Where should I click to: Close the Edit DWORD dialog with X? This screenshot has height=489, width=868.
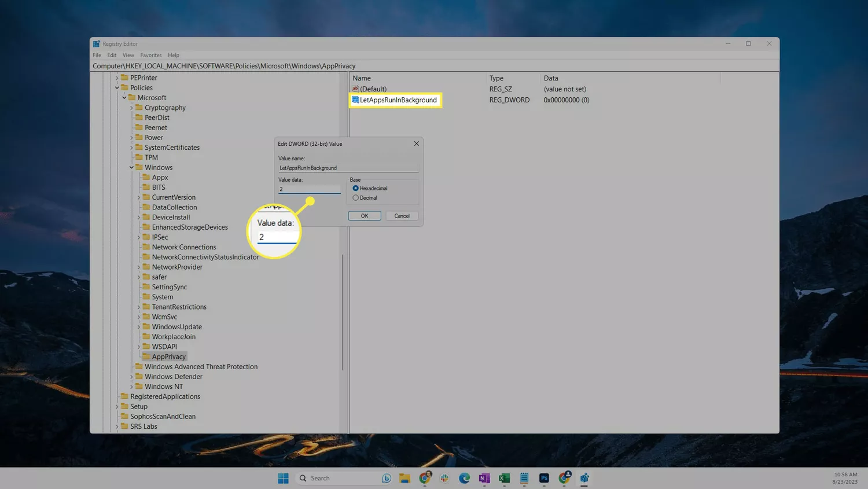[416, 144]
